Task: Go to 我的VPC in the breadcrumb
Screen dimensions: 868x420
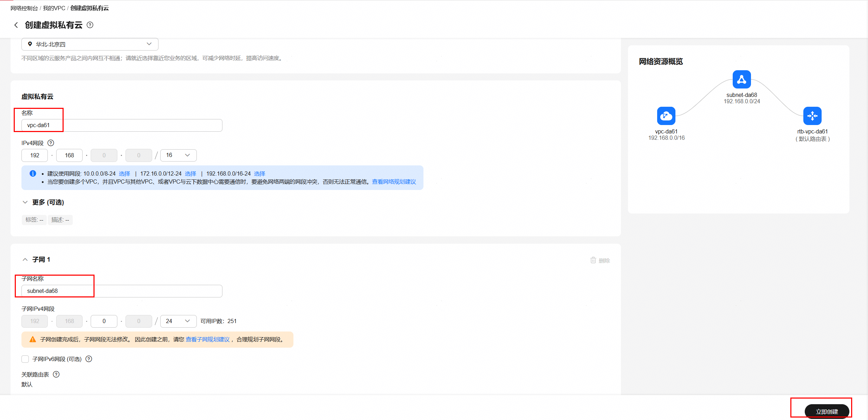Action: [54, 8]
